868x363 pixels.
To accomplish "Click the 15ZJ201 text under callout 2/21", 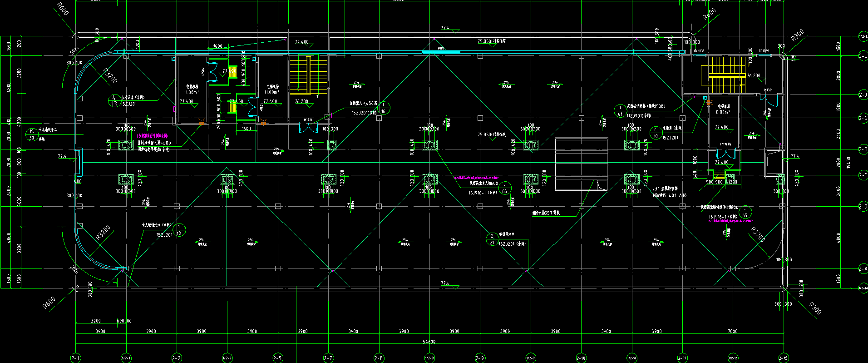I will point(512,244).
